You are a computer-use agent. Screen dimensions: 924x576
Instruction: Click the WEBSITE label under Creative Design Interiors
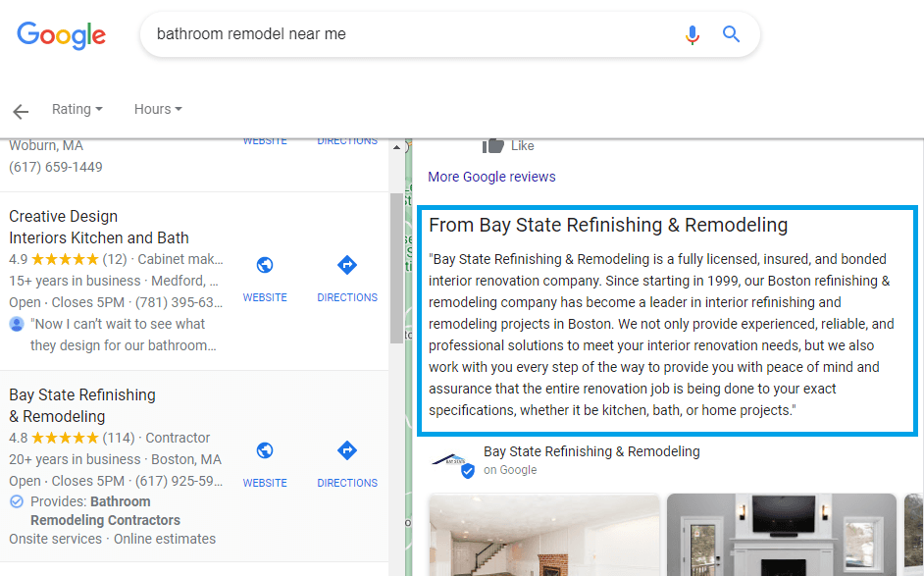[x=265, y=297]
